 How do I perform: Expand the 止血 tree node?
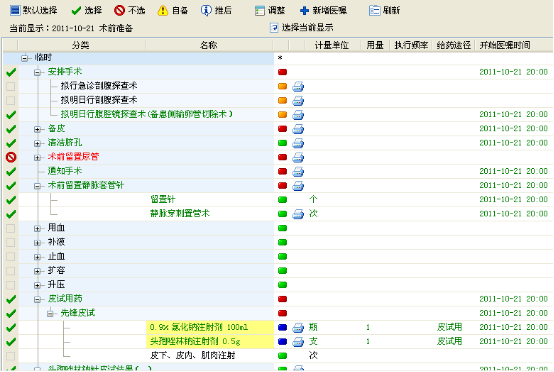coord(37,257)
